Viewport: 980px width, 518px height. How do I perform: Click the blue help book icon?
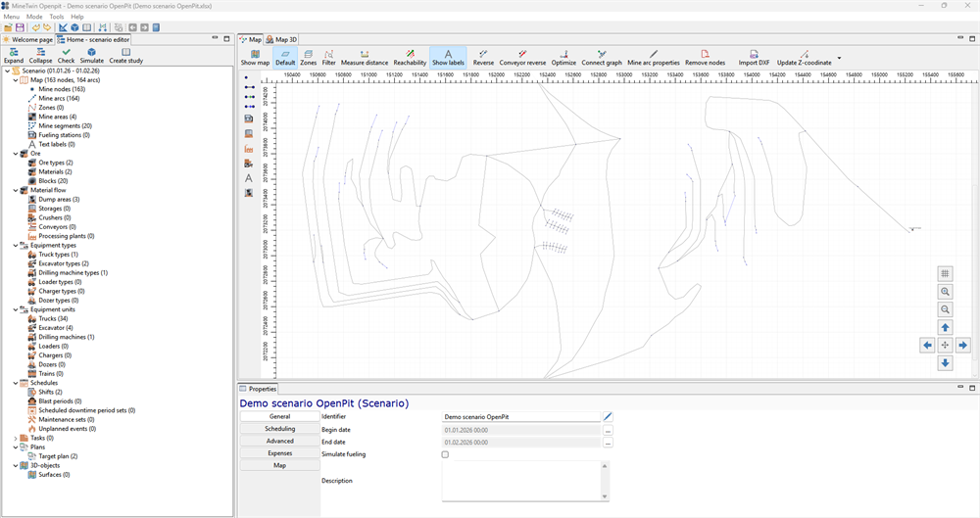pos(156,27)
